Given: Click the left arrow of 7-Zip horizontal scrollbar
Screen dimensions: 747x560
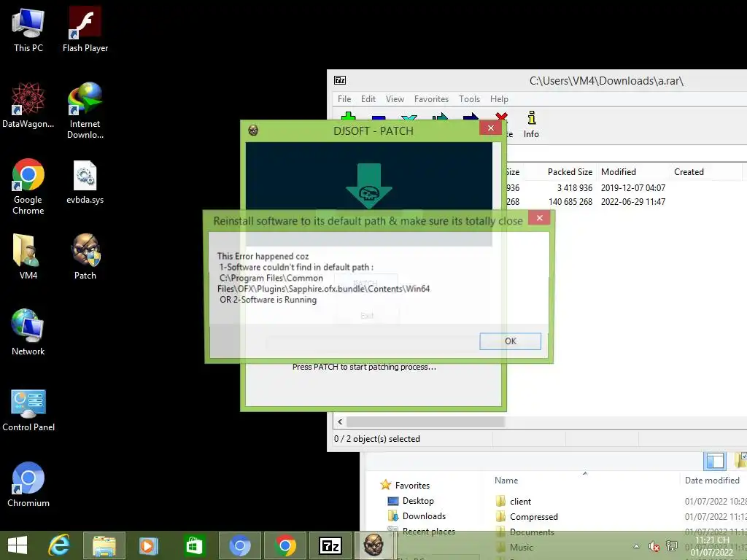Looking at the screenshot, I should (340, 422).
